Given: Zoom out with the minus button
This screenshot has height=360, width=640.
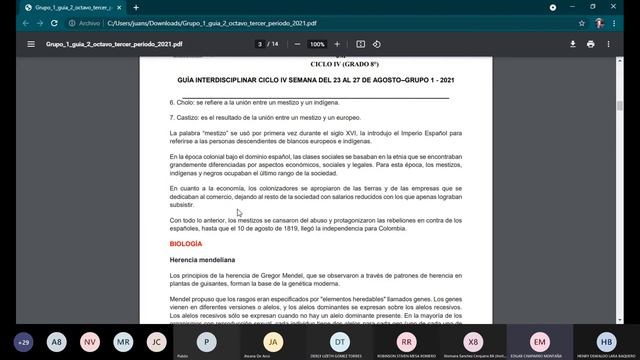Looking at the screenshot, I should click(297, 44).
